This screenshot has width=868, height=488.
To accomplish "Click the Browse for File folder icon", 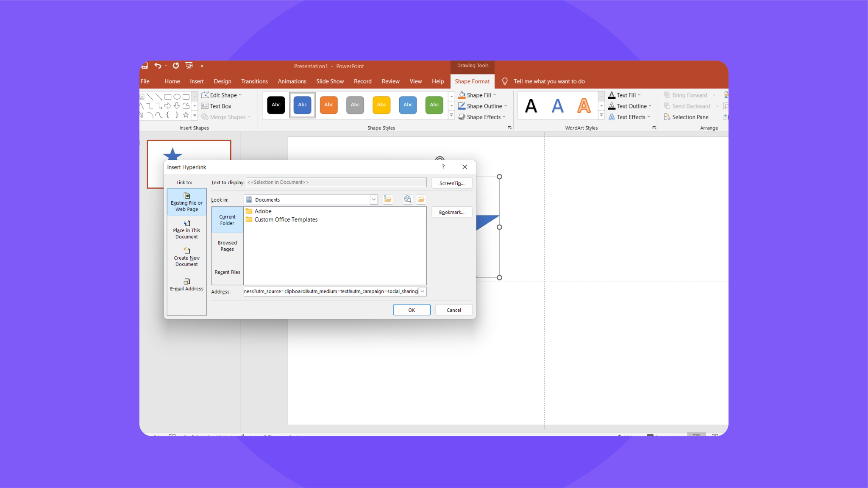I will [420, 199].
